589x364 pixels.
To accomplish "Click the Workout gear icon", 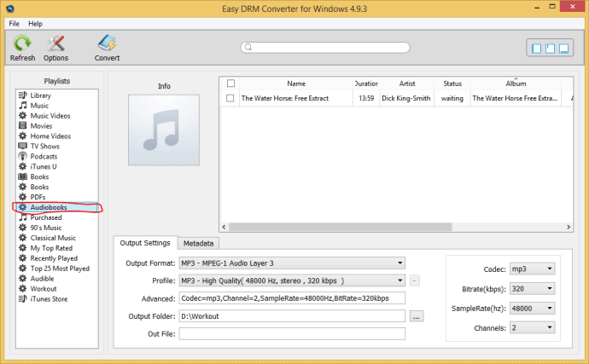I will click(23, 289).
